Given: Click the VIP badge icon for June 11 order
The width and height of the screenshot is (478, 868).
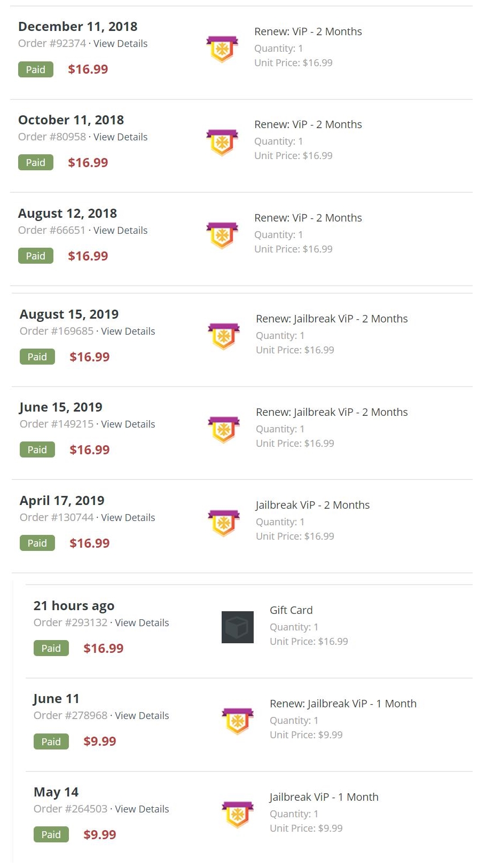Looking at the screenshot, I should click(x=238, y=721).
